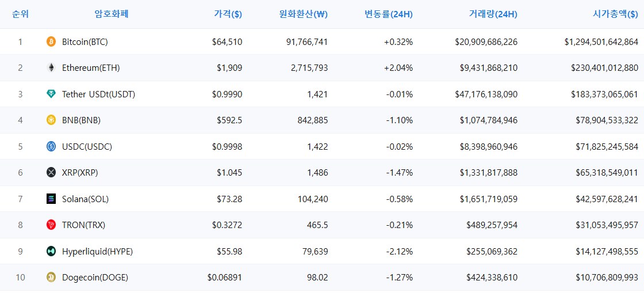Viewport: 644px width, 296px height.
Task: Sort by the 암호화폐 column header
Action: coord(112,14)
